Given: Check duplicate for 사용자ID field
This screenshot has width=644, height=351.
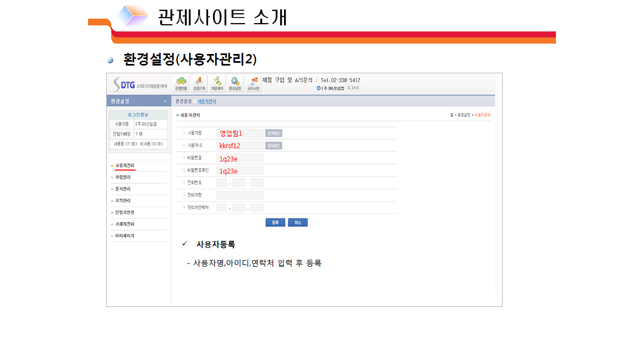Looking at the screenshot, I should pos(274,146).
